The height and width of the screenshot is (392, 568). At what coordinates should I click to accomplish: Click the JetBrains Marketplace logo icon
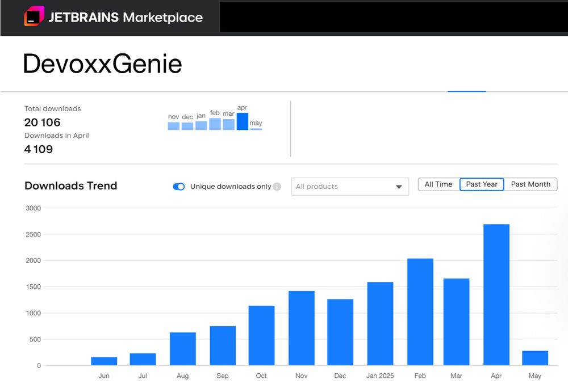(34, 16)
